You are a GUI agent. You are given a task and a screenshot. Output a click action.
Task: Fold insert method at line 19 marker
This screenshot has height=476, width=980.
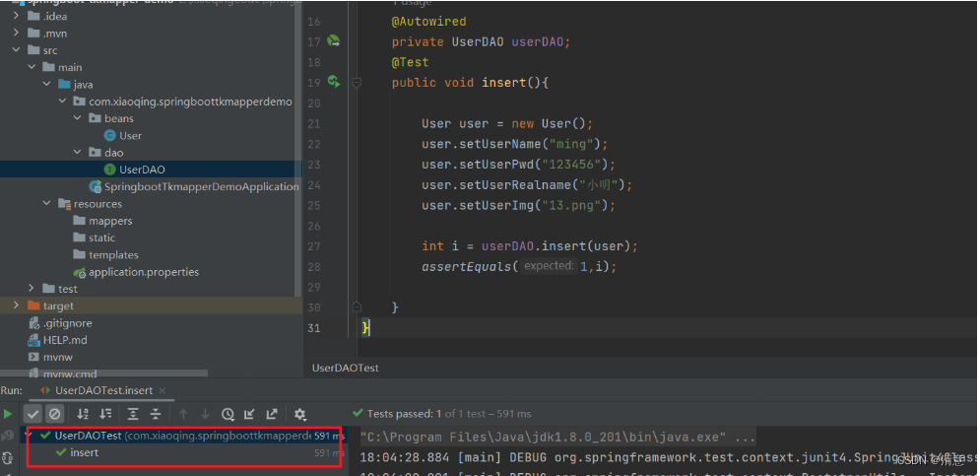(357, 83)
